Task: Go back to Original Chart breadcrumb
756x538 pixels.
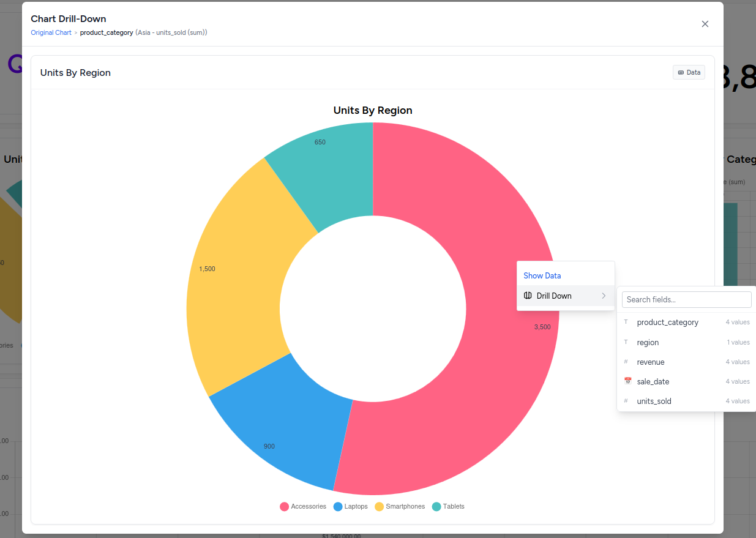Action: coord(51,32)
